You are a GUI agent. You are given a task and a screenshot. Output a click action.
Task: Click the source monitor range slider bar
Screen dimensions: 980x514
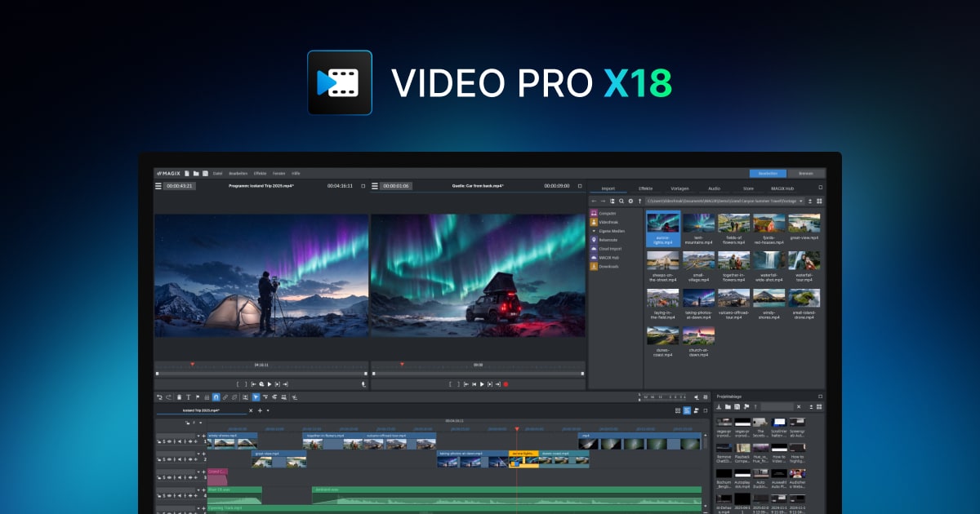478,374
